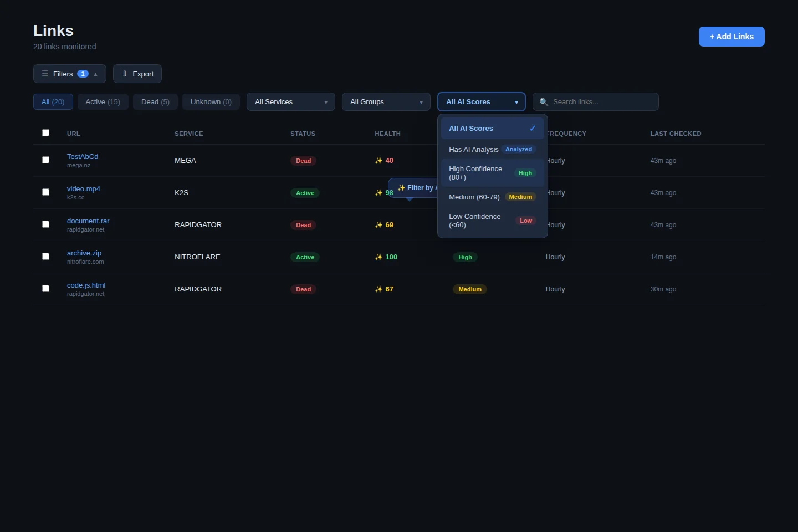Click the hamburger icon on Filters button
Screen dimensions: 798x532
click(45, 74)
